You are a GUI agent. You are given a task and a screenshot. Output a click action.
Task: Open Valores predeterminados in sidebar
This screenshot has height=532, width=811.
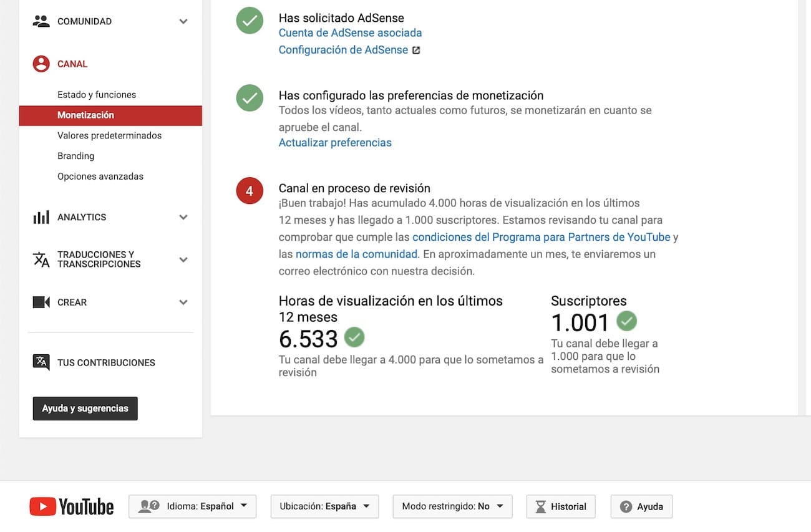pos(109,135)
